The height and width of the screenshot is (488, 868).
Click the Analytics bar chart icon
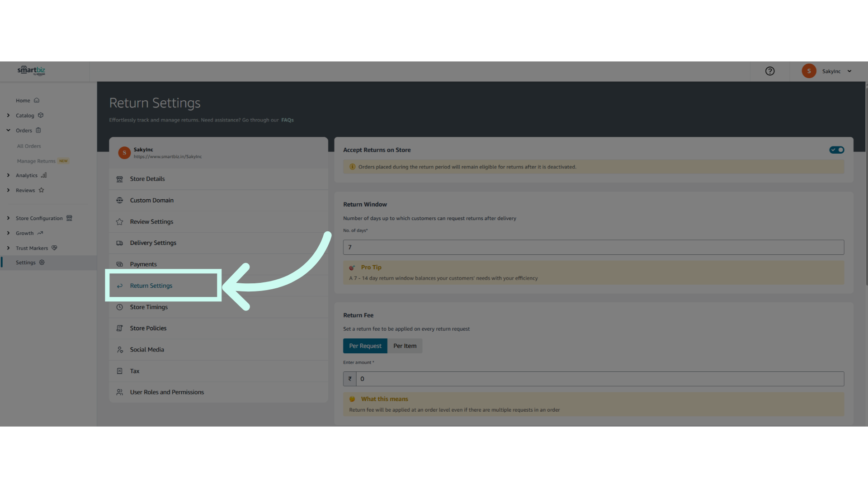(x=44, y=175)
